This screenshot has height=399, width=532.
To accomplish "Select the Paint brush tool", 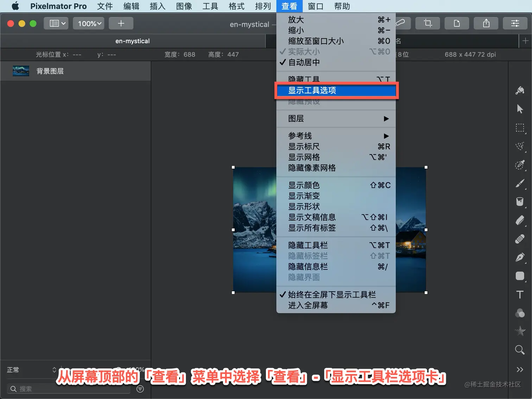I will (x=520, y=183).
